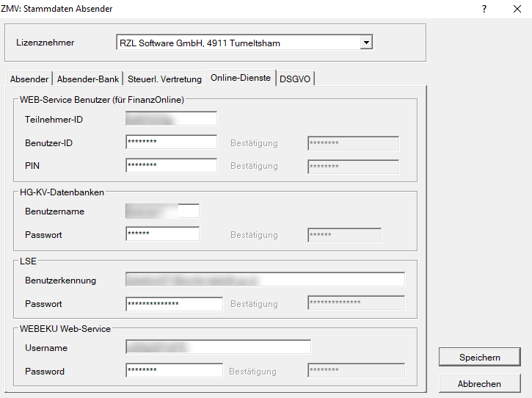Screen dimensions: 532x398
Task: Click the FinanzOnline PIN field
Action: tap(171, 166)
